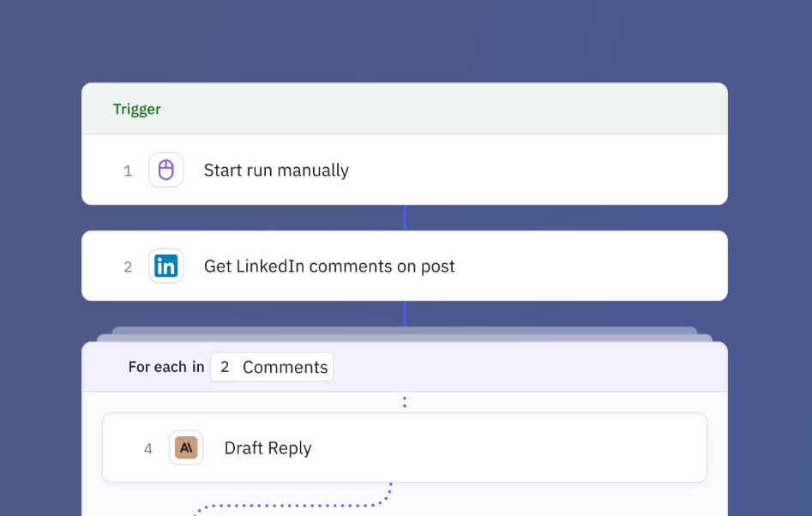Image resolution: width=812 pixels, height=516 pixels.
Task: Click the connector line below the LinkedIn step
Action: tap(405, 313)
